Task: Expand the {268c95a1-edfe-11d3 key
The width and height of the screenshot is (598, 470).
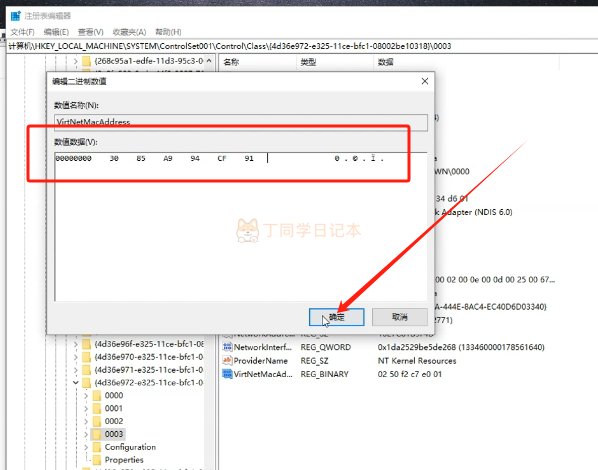Action: coord(76,61)
